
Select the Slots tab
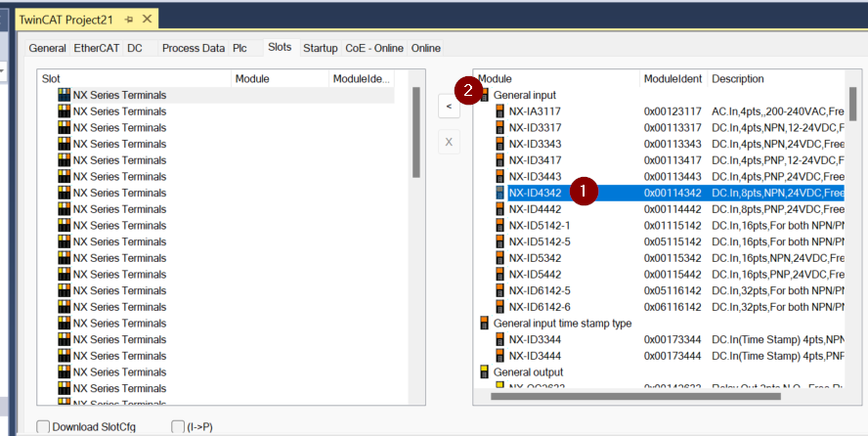pos(281,47)
